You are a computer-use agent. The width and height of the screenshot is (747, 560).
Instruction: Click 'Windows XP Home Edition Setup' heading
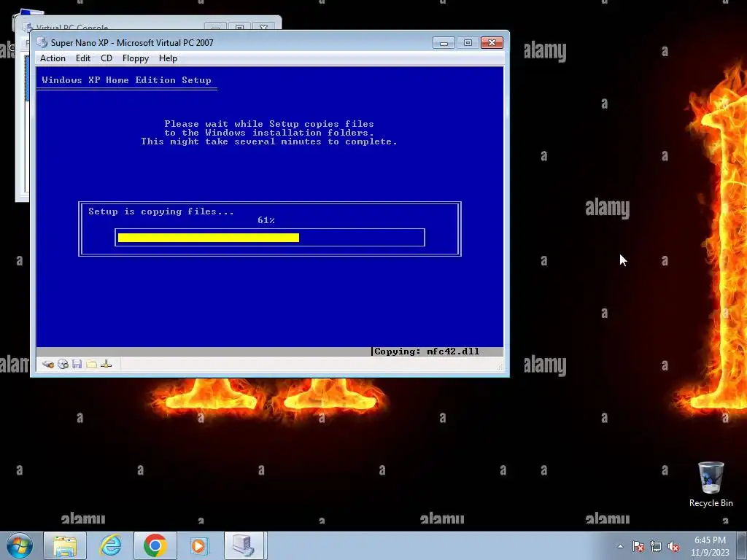[126, 80]
